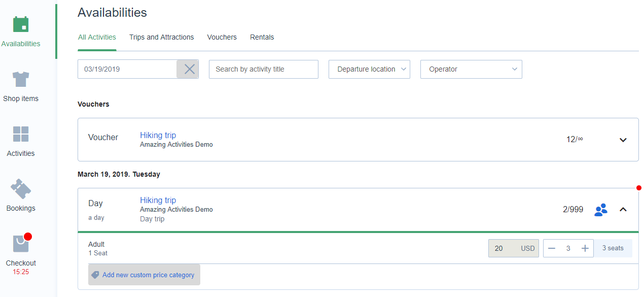Switch to the Vouchers tab
This screenshot has width=644, height=297.
pos(222,37)
